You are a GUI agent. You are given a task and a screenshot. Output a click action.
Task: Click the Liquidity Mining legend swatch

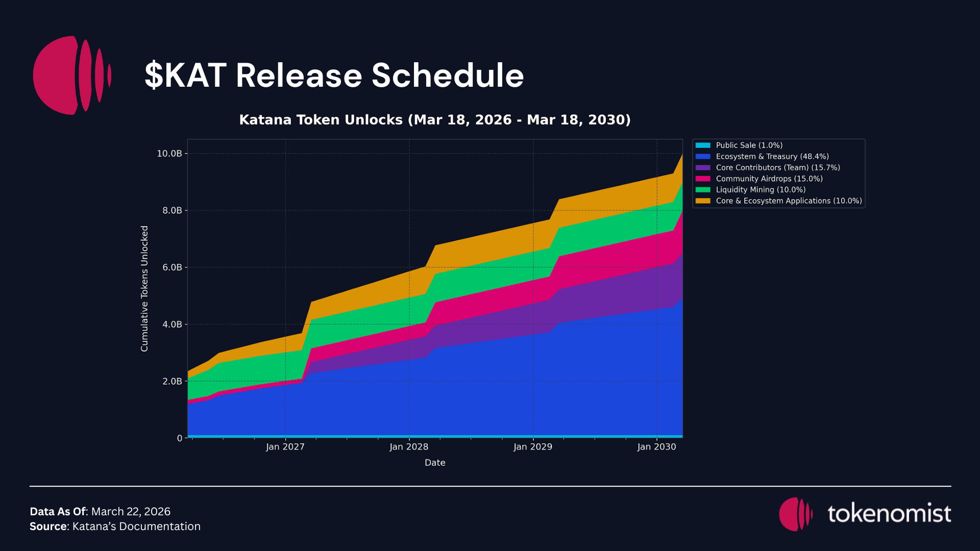(703, 190)
